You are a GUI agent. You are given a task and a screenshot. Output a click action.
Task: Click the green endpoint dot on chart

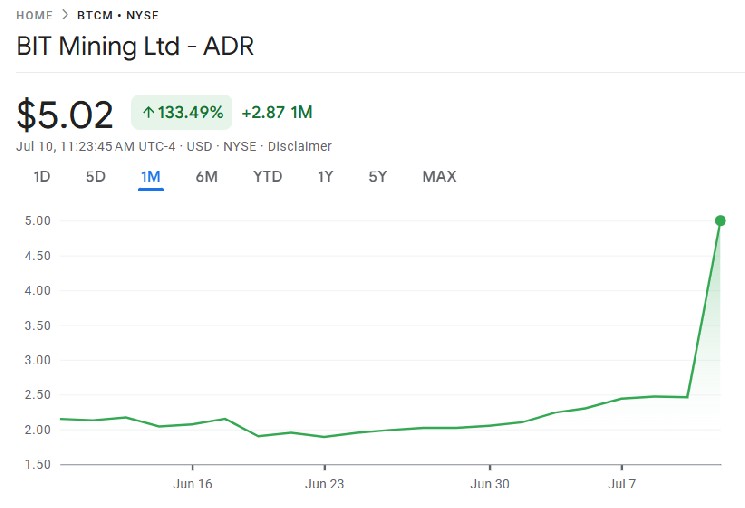[720, 220]
